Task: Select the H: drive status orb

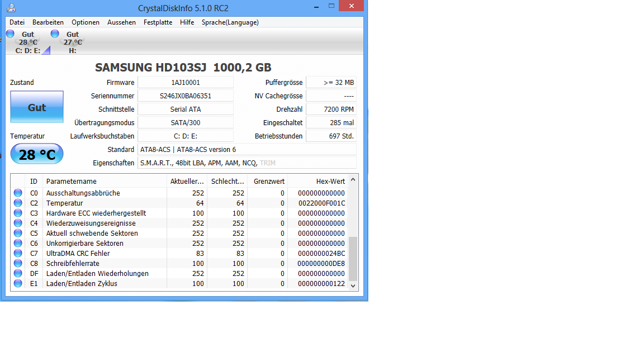Action: tap(55, 34)
